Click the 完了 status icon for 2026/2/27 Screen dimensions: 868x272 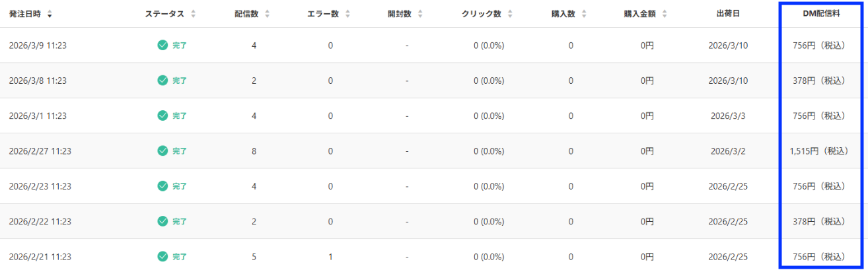point(163,151)
